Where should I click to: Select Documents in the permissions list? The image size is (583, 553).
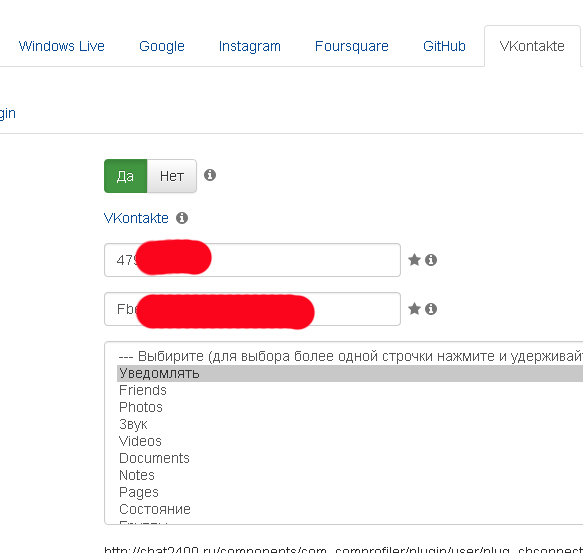350,458
